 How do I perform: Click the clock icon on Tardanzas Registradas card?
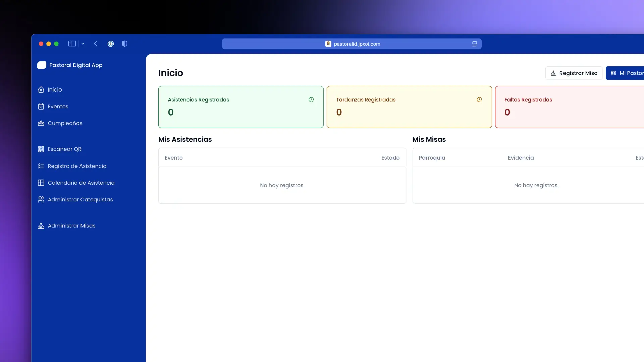click(x=479, y=100)
